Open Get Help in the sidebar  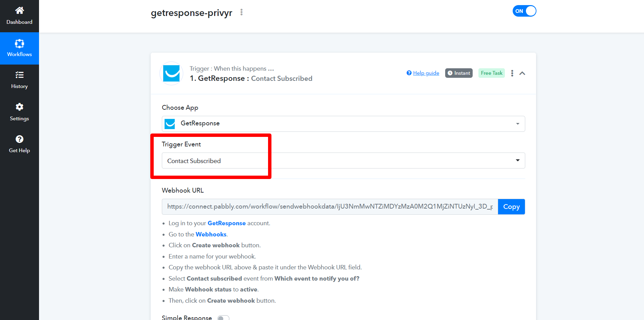pos(19,145)
